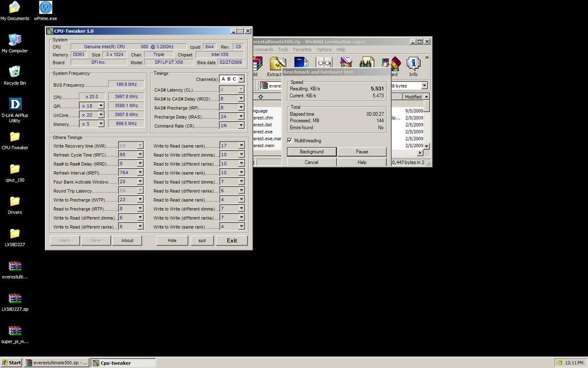Click the Delete icon in WinRAR toolbar
588x368 pixels.
click(346, 62)
